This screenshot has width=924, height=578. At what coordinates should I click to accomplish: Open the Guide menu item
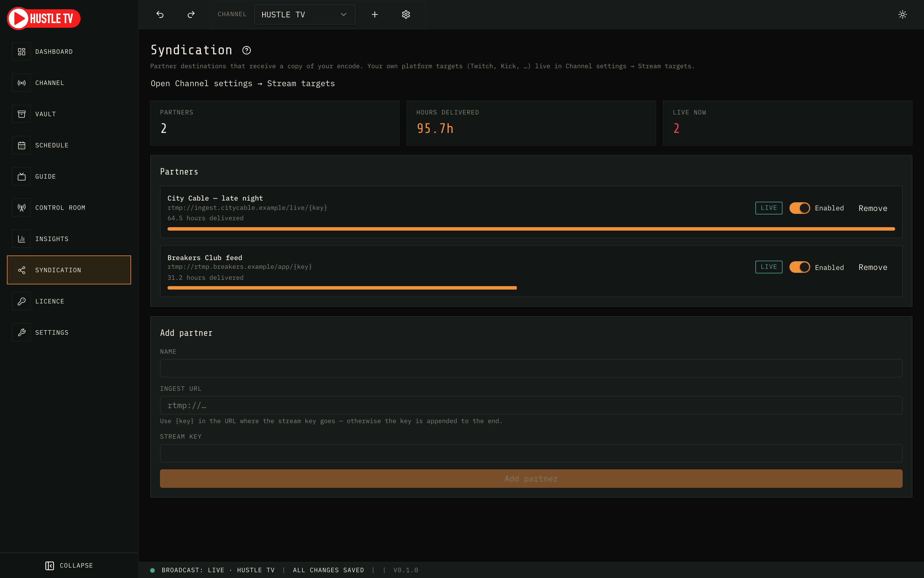point(69,177)
